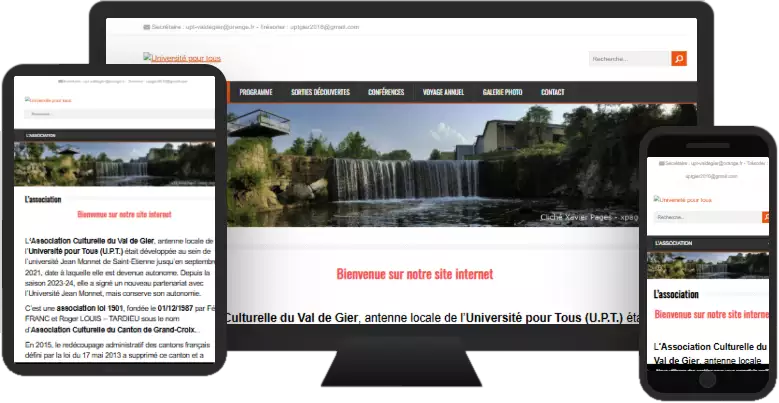The height and width of the screenshot is (403, 779).
Task: Click the tablet 'Bienvenue sur notre site internet' heading
Action: click(x=124, y=214)
